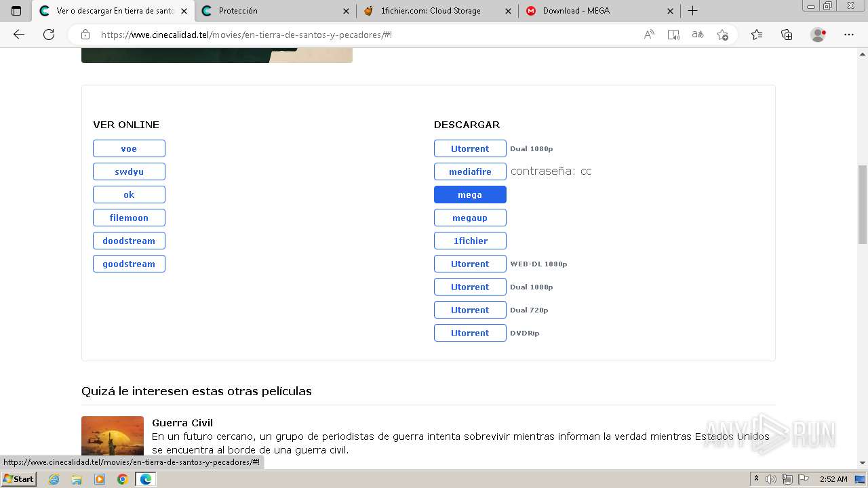Viewport: 868px width, 488px height.
Task: Open the Guerra Civil movie title link
Action: [x=182, y=422]
